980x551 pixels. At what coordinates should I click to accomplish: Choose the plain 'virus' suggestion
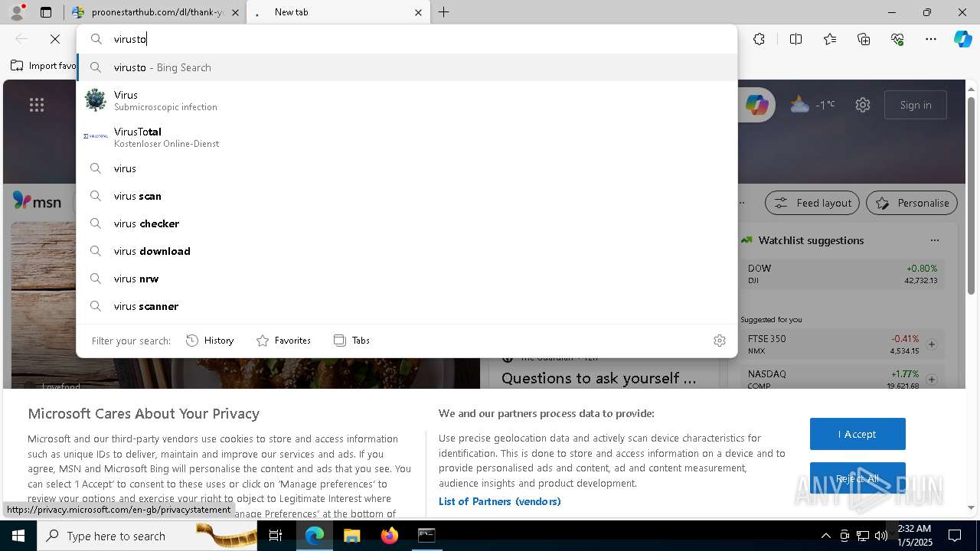[407, 168]
